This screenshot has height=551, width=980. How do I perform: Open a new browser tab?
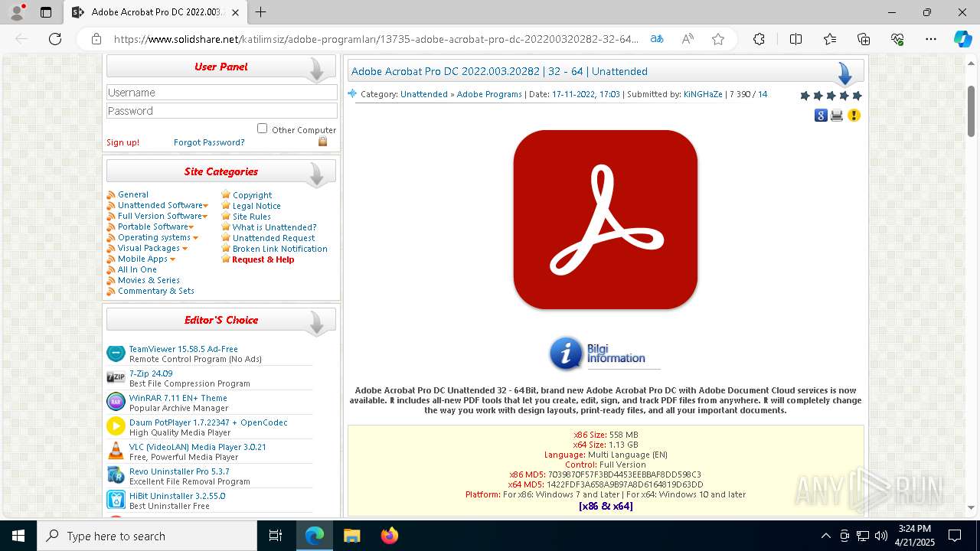261,12
